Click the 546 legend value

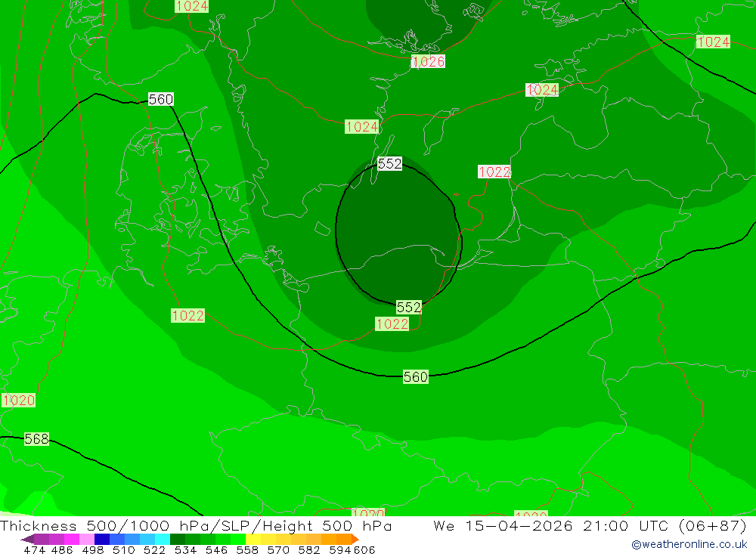216,549
